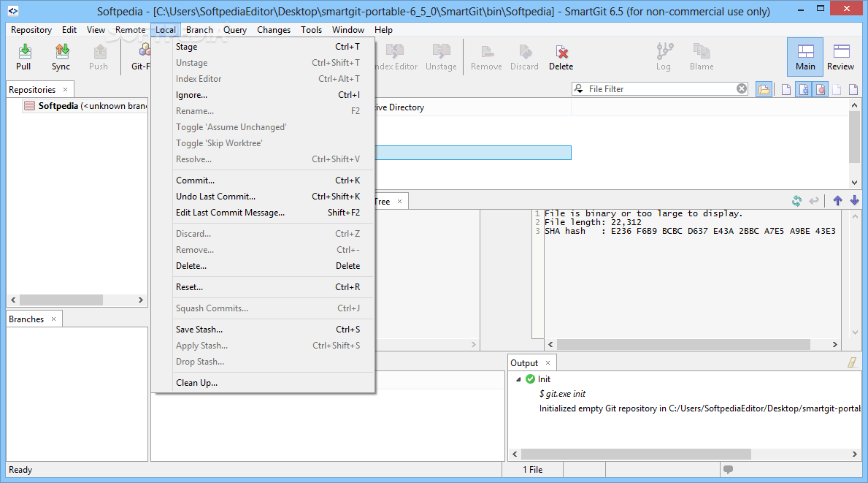Click the file list scroll down arrow
This screenshot has height=483, width=868.
coord(854,182)
